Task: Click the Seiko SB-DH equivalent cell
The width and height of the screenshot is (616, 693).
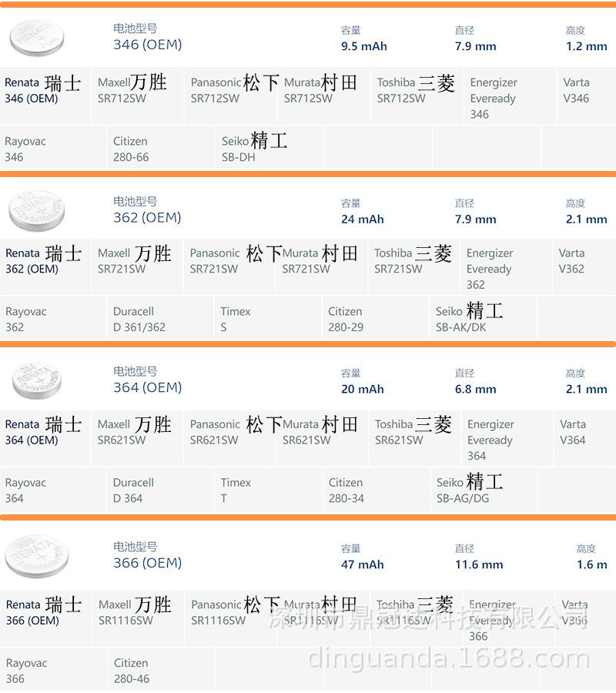Action: click(x=269, y=148)
